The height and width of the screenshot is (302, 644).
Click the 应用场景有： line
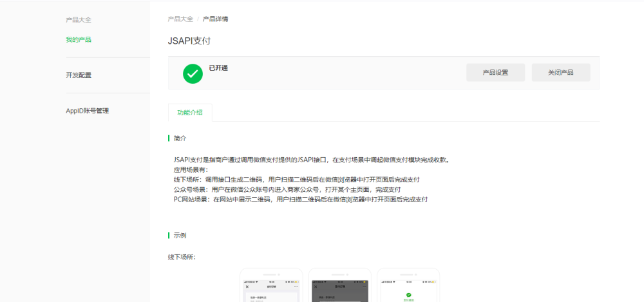[191, 170]
